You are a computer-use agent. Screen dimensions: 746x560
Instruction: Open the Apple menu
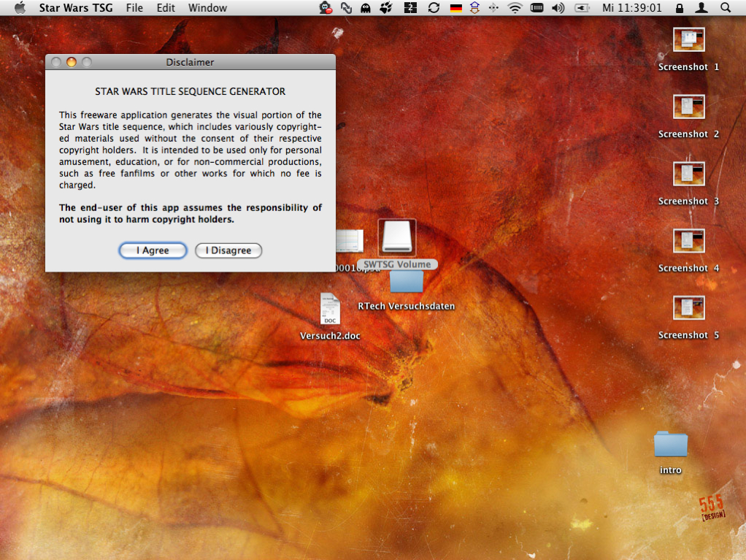[x=20, y=7]
